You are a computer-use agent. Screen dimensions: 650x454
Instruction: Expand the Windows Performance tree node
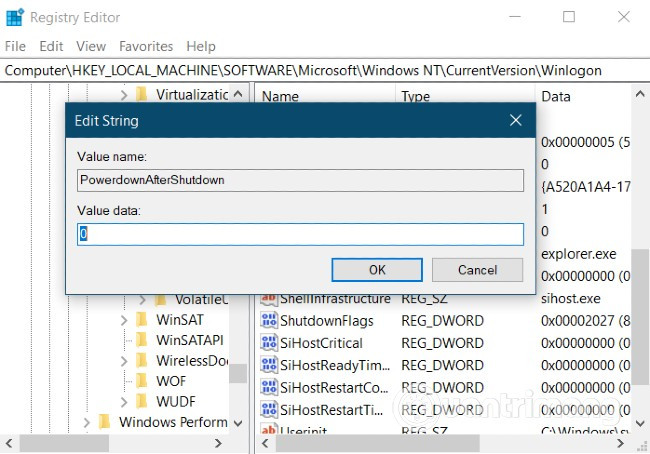pyautogui.click(x=87, y=422)
